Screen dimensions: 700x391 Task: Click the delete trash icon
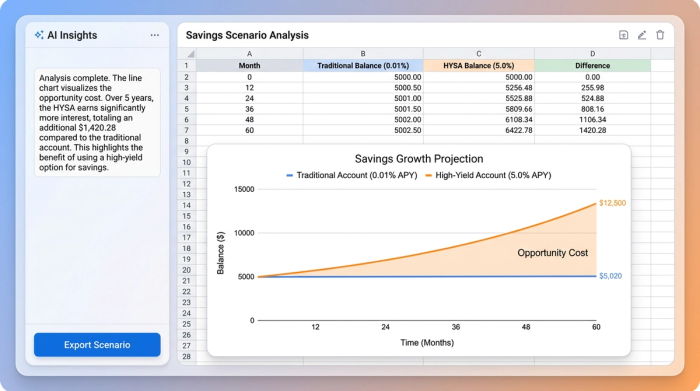[x=660, y=35]
